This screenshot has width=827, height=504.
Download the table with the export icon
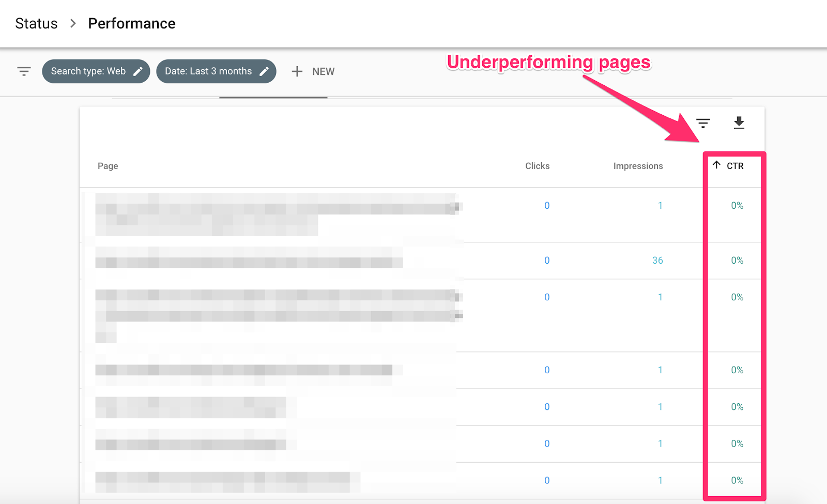pos(739,123)
